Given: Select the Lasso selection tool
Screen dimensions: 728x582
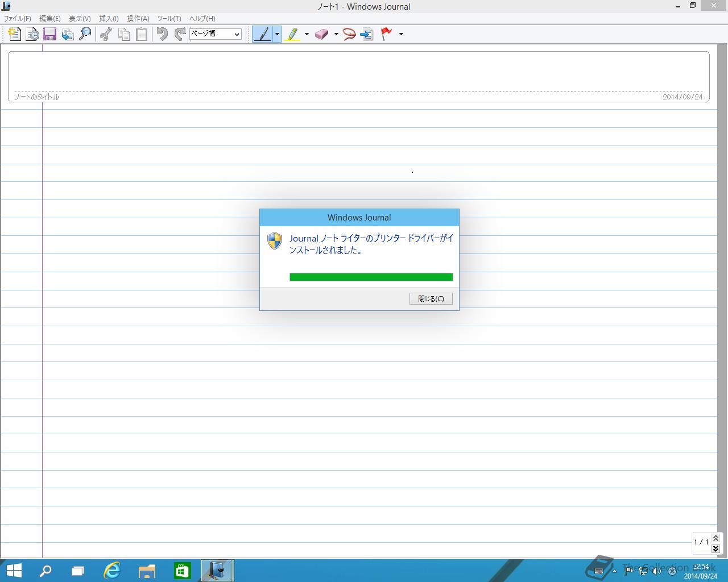Looking at the screenshot, I should coord(349,34).
